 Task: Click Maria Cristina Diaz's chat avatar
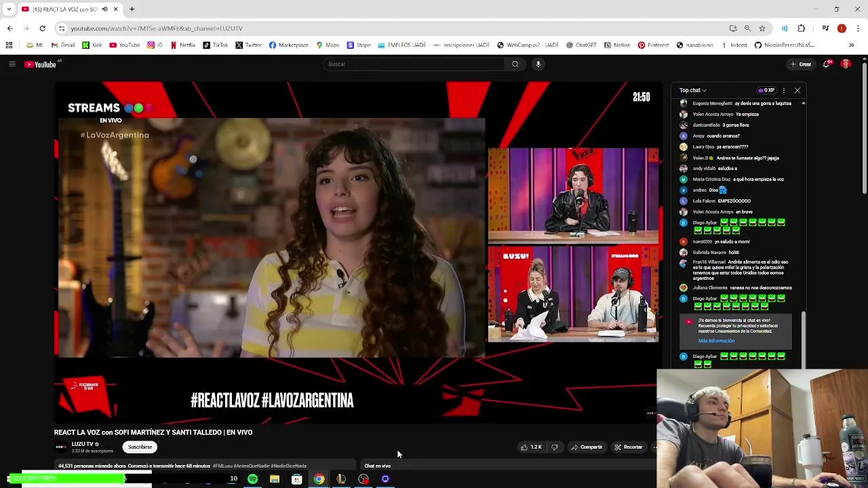coord(684,180)
